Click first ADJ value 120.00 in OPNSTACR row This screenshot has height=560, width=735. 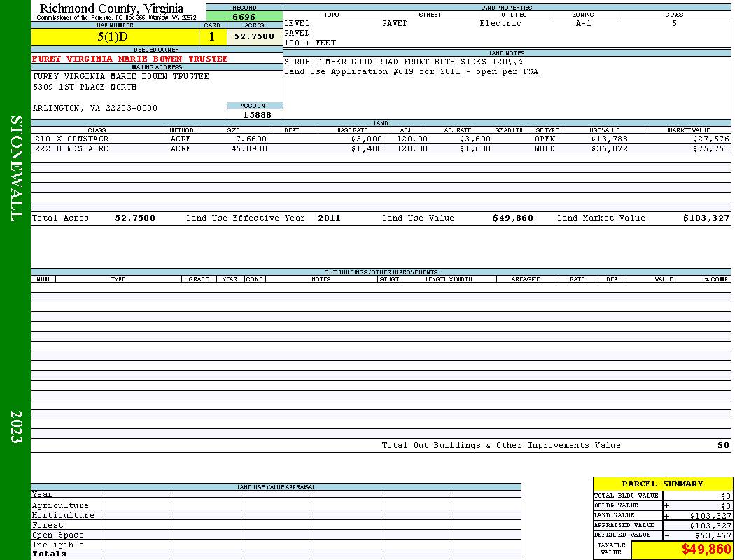(x=412, y=139)
